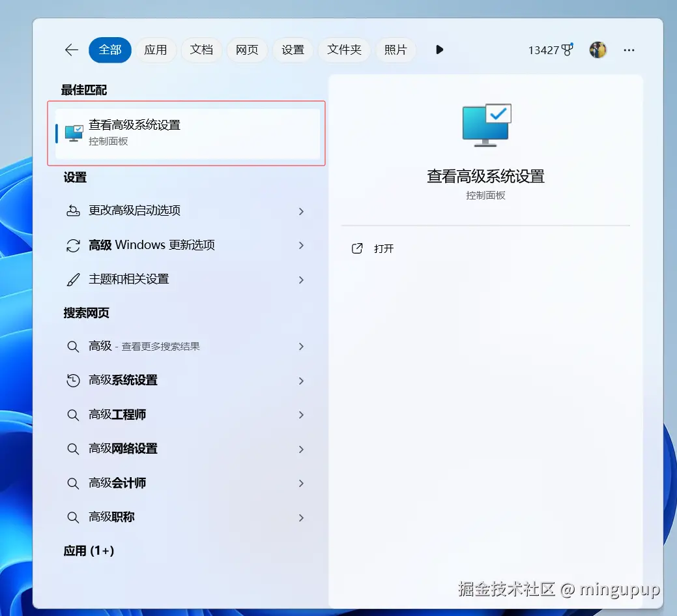Click the ellipsis (more options) icon top right
This screenshot has height=616, width=677.
pyautogui.click(x=629, y=50)
